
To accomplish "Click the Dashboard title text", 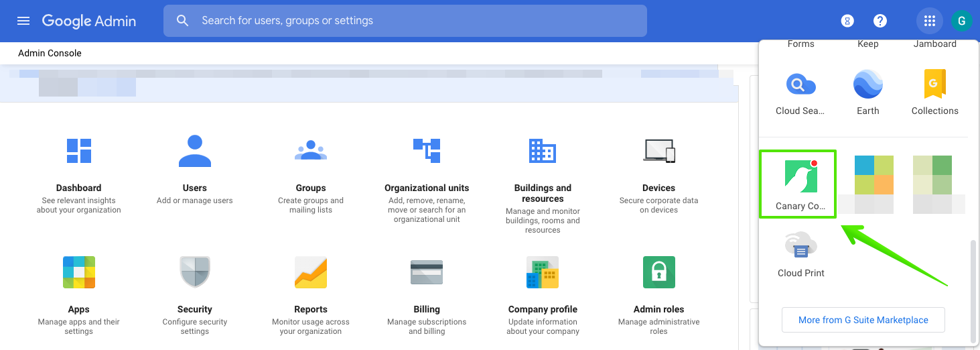I will tap(79, 188).
